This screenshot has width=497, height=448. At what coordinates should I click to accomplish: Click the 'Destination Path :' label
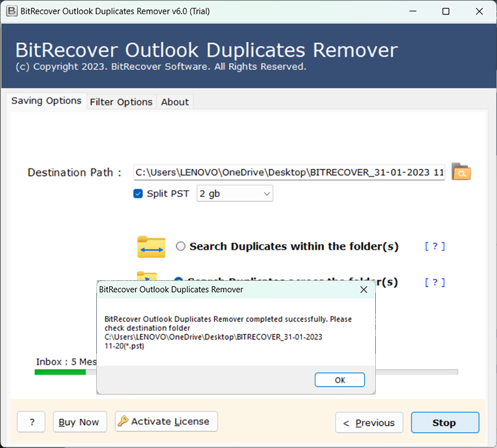pos(75,173)
